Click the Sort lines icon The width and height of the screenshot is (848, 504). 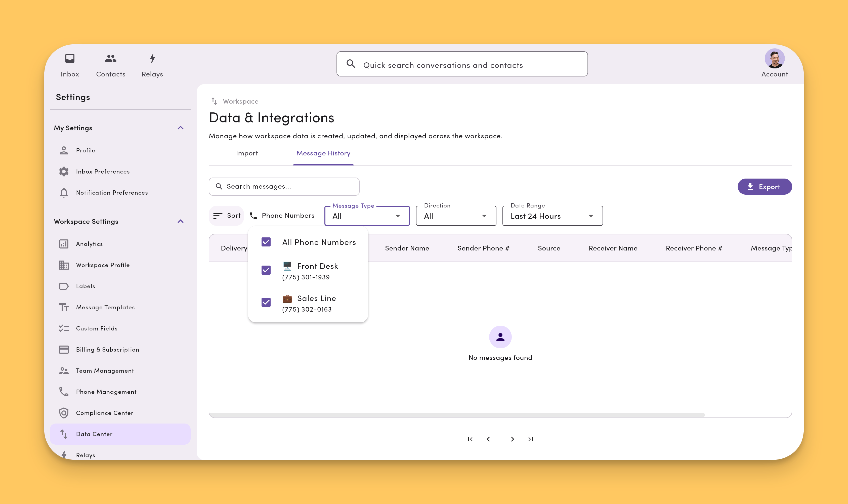(218, 216)
